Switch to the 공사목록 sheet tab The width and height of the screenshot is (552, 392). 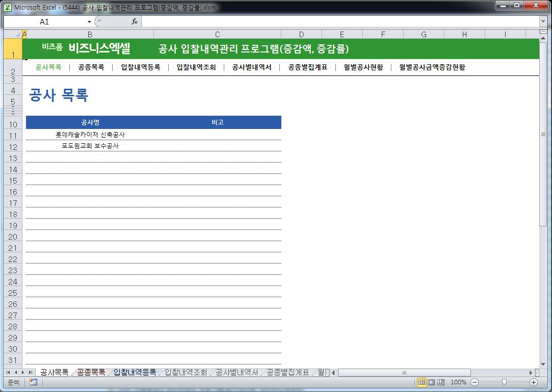[x=54, y=372]
